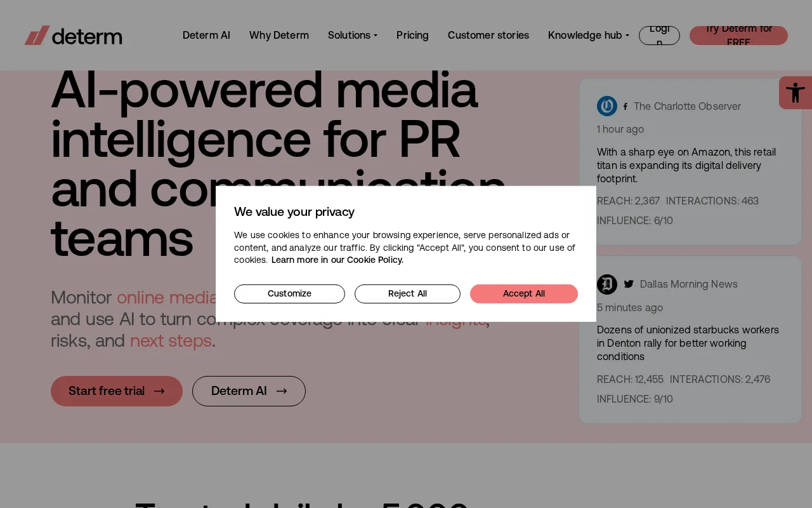Viewport: 812px width, 508px height.
Task: Click 'REACH: 12,455' stat
Action: (630, 379)
